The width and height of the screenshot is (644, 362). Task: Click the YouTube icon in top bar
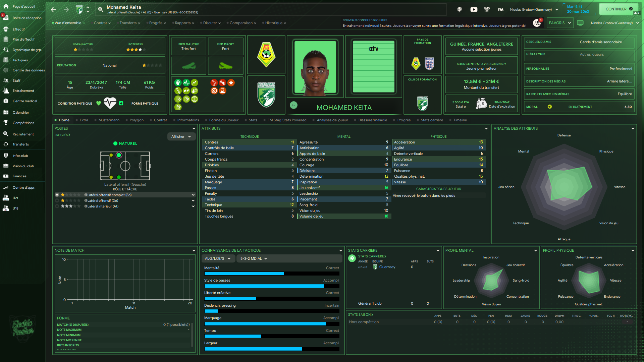click(x=474, y=9)
